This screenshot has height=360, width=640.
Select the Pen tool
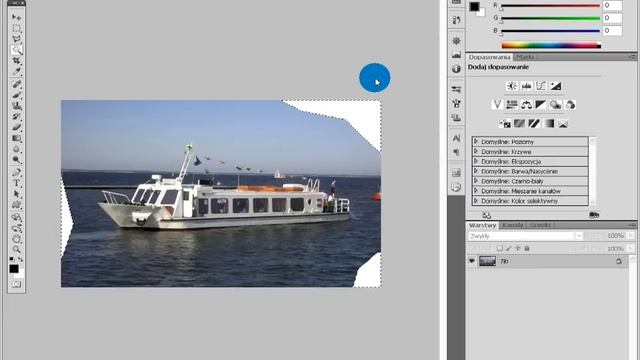click(16, 173)
